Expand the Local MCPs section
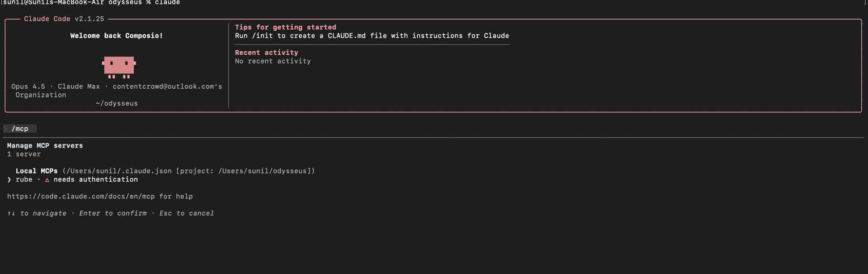 [36, 171]
